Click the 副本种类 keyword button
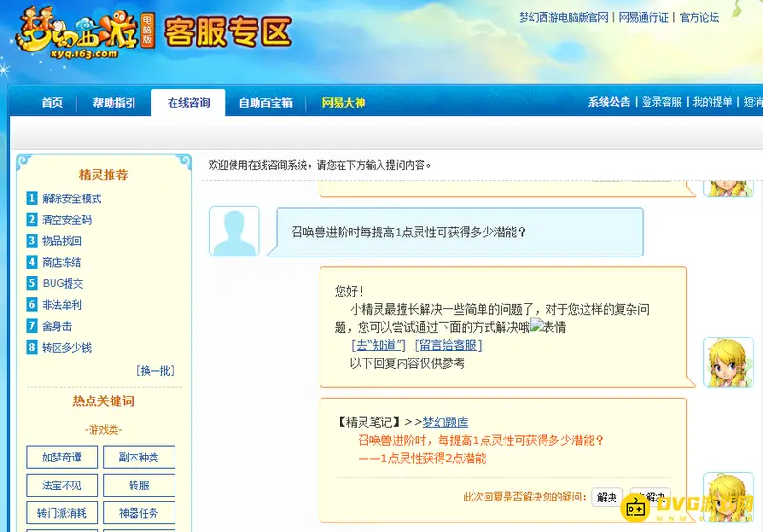763x532 pixels. [139, 458]
